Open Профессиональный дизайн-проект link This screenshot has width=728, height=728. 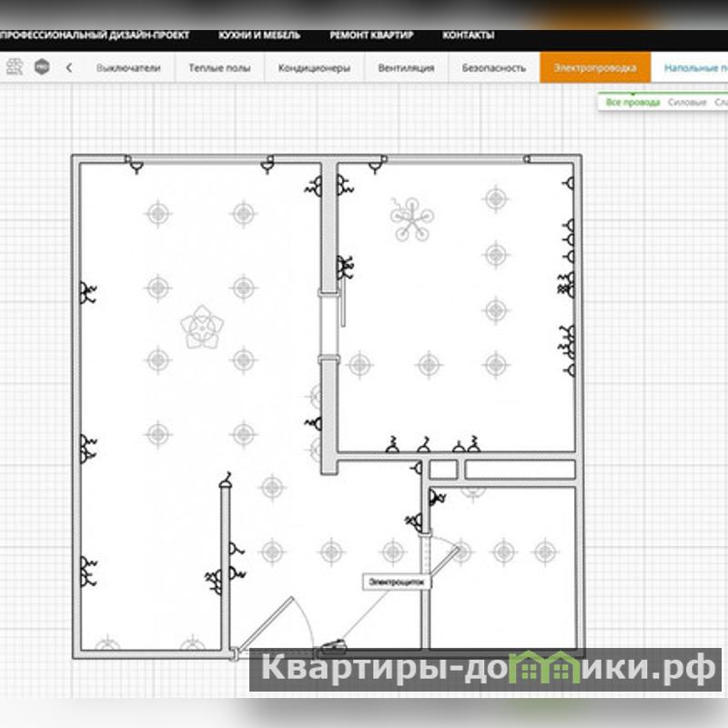tap(96, 35)
